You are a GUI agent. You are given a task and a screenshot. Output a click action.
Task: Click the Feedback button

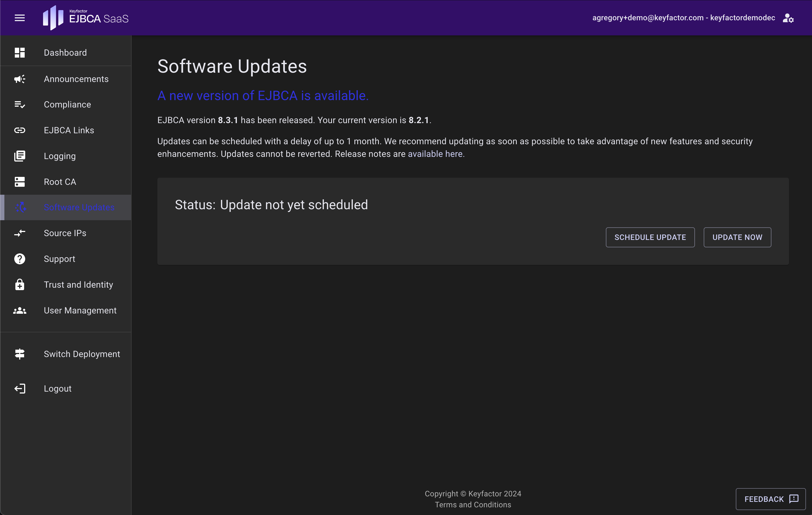[x=771, y=499]
